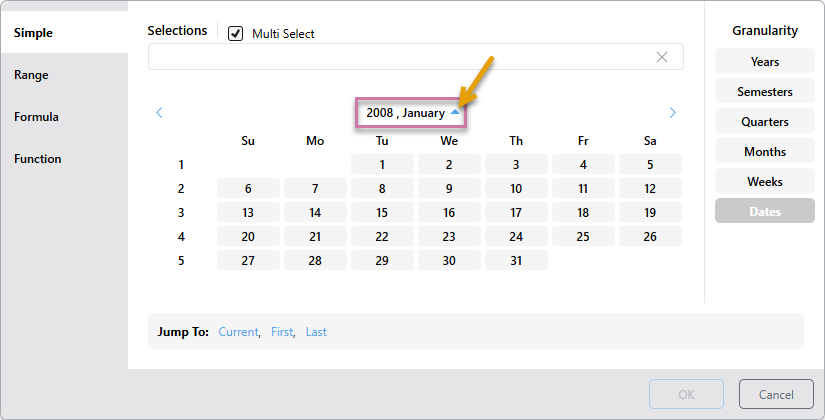The height and width of the screenshot is (420, 825).
Task: Open the Formula tab
Action: [36, 117]
